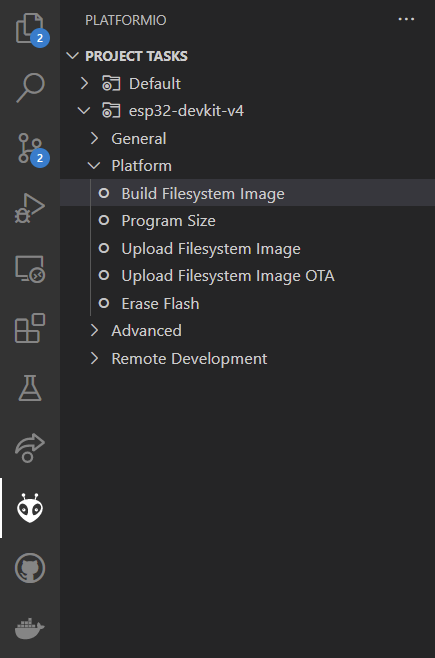435x658 pixels.
Task: Collapse the esp32-devkit-v4 chevron
Action: (x=84, y=111)
